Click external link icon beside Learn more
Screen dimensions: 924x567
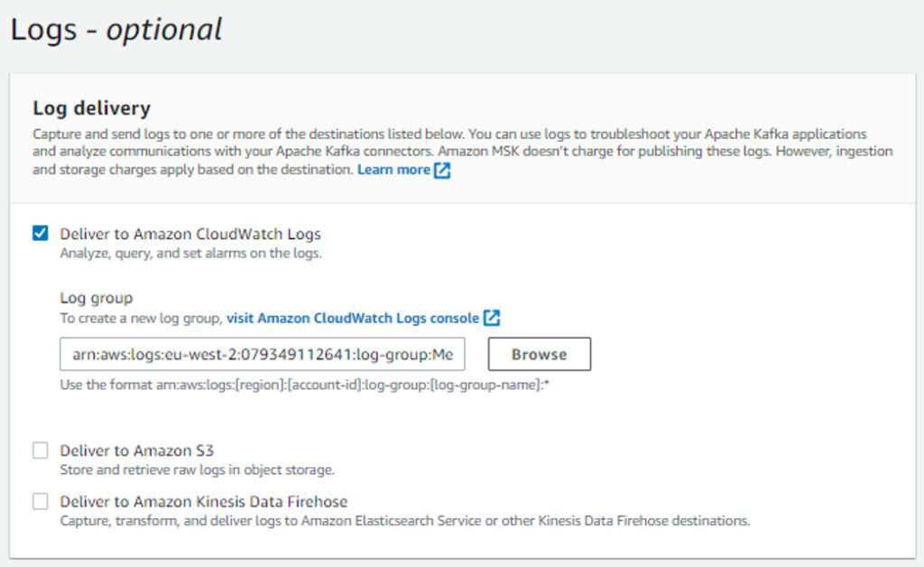[442, 171]
